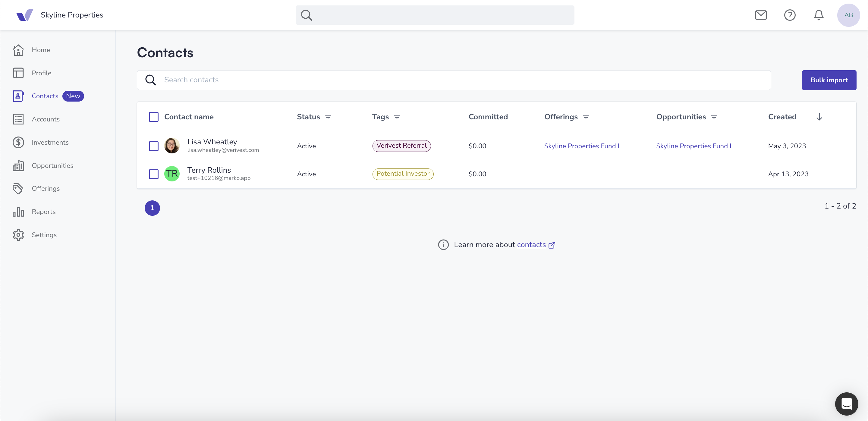Open Skyline Properties Fund I offering link
The image size is (868, 421).
tap(582, 146)
